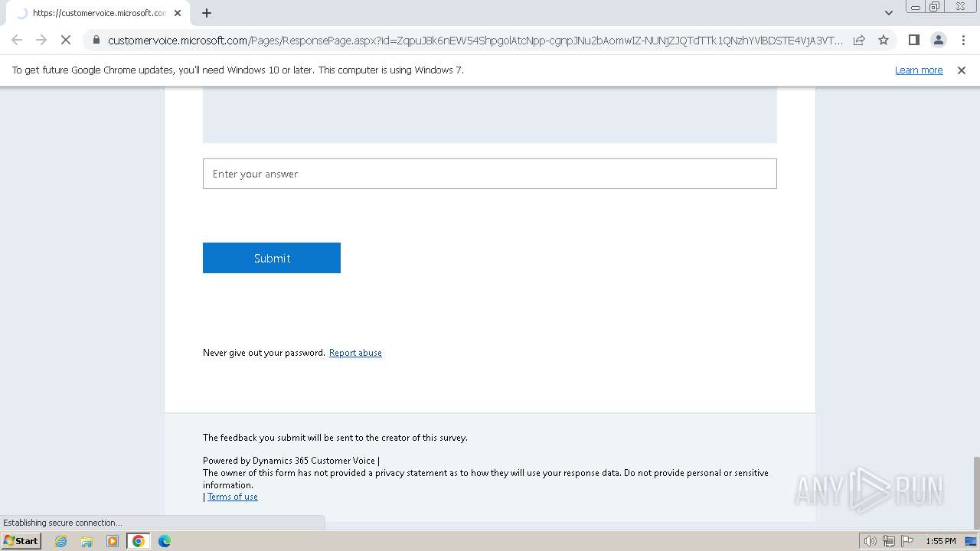Open the Windows Start menu
This screenshot has height=551, width=980.
pos(21,541)
